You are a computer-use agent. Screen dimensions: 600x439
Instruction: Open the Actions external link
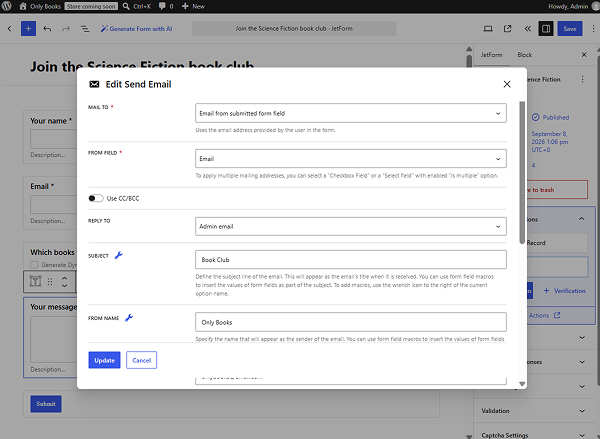tap(545, 315)
